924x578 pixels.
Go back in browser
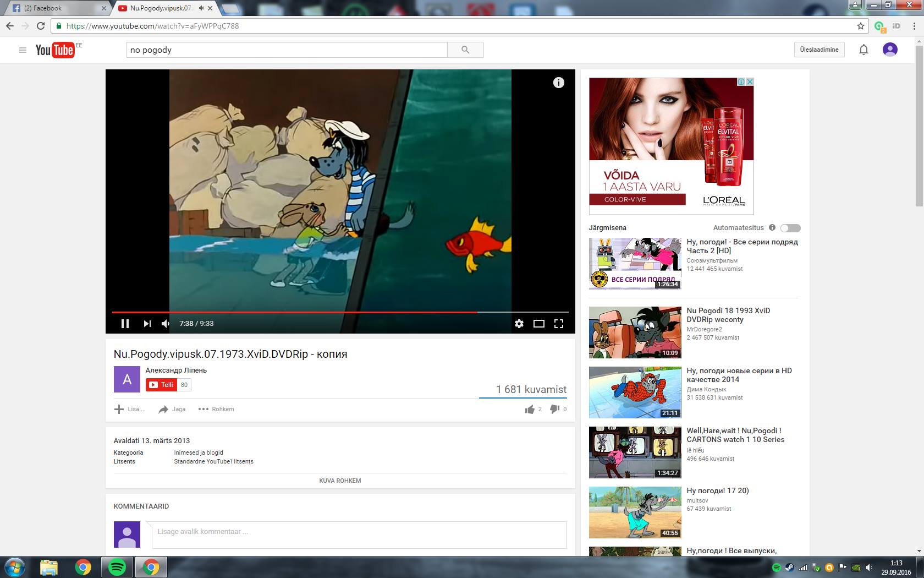click(9, 26)
